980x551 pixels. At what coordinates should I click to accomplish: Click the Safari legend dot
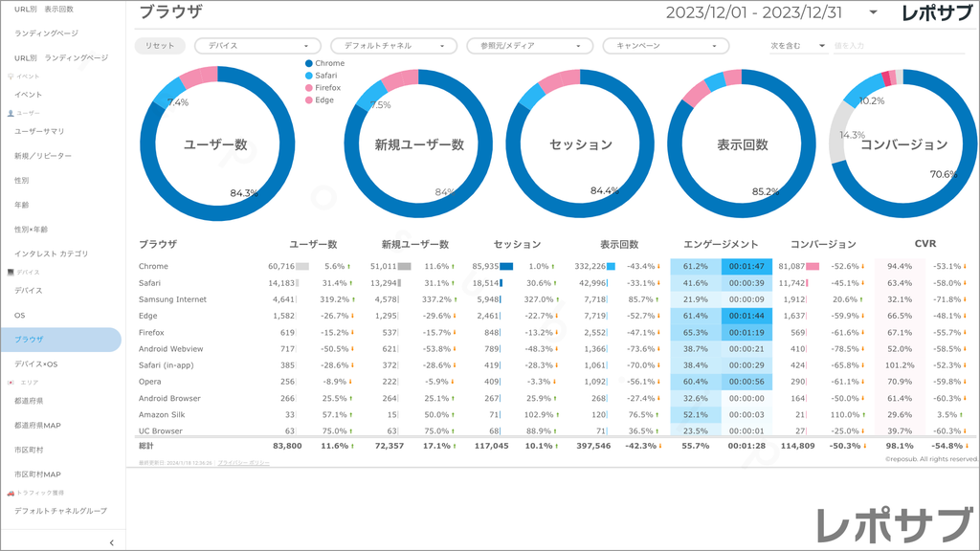coord(308,76)
